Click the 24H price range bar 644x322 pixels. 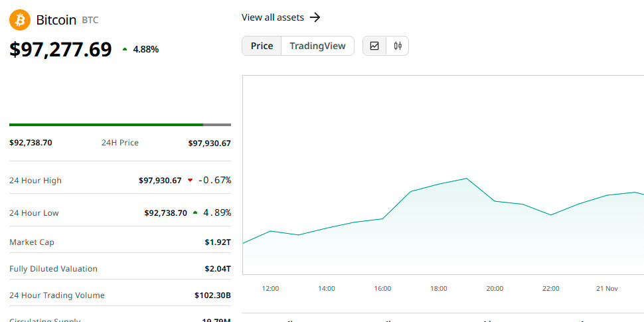120,125
